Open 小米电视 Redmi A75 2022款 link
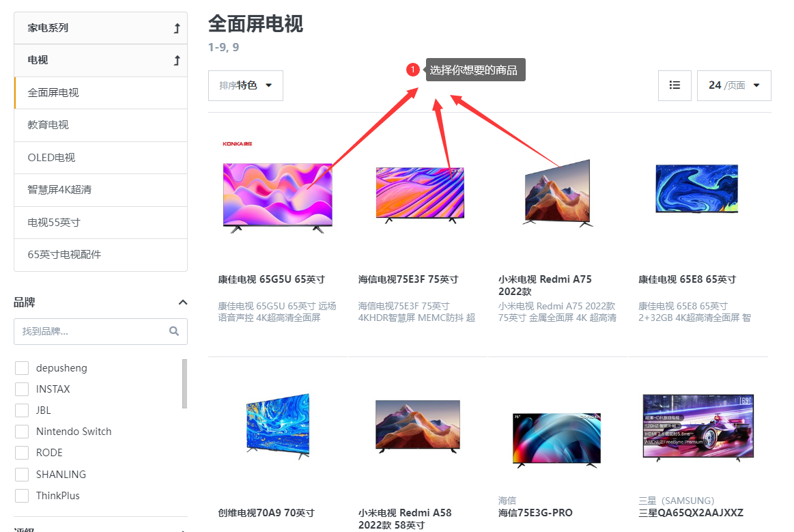This screenshot has width=794, height=532. tap(545, 285)
